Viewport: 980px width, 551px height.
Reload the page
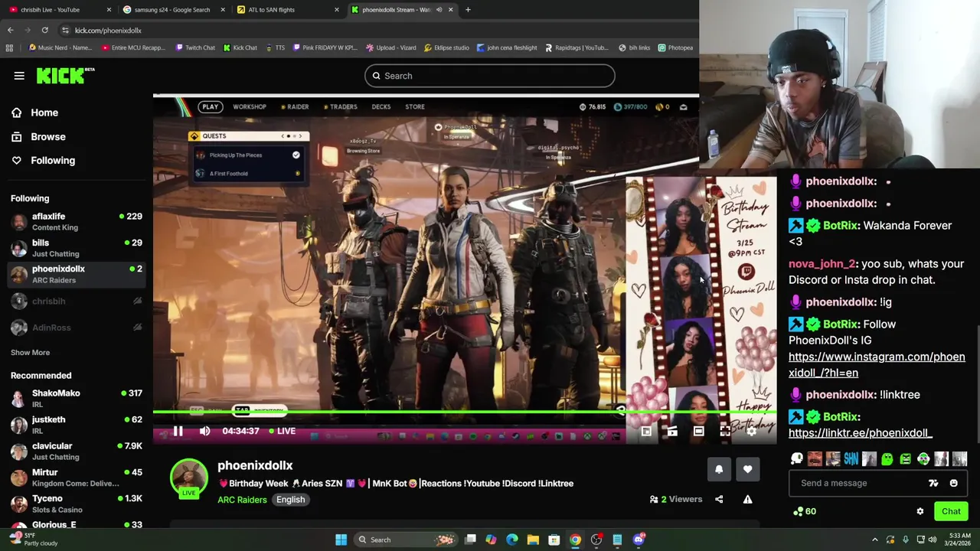tap(44, 31)
